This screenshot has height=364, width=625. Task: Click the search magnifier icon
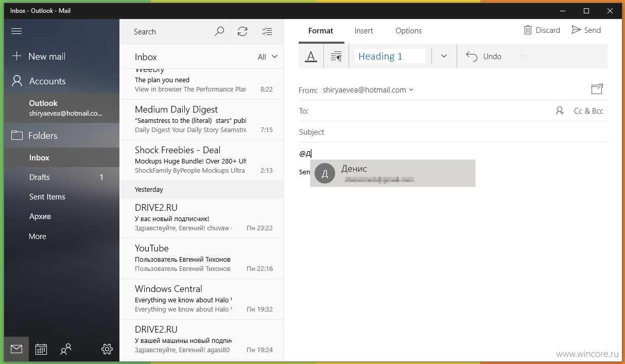click(219, 31)
